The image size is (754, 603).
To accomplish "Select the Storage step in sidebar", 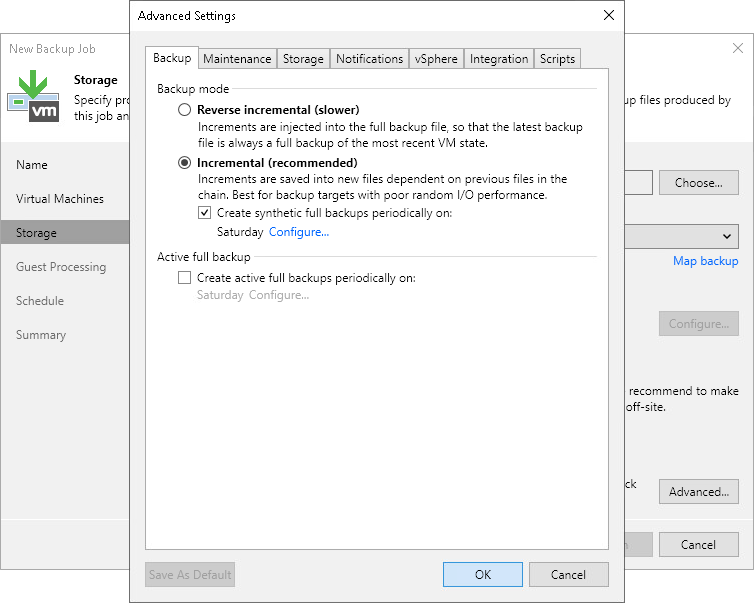I will pyautogui.click(x=65, y=232).
